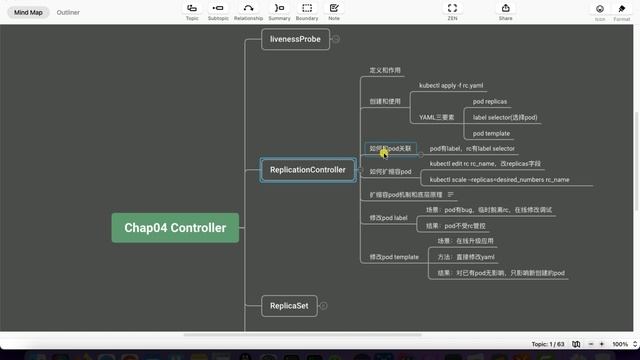Select the Chap04 Controller central topic
640x360 pixels.
coord(175,228)
